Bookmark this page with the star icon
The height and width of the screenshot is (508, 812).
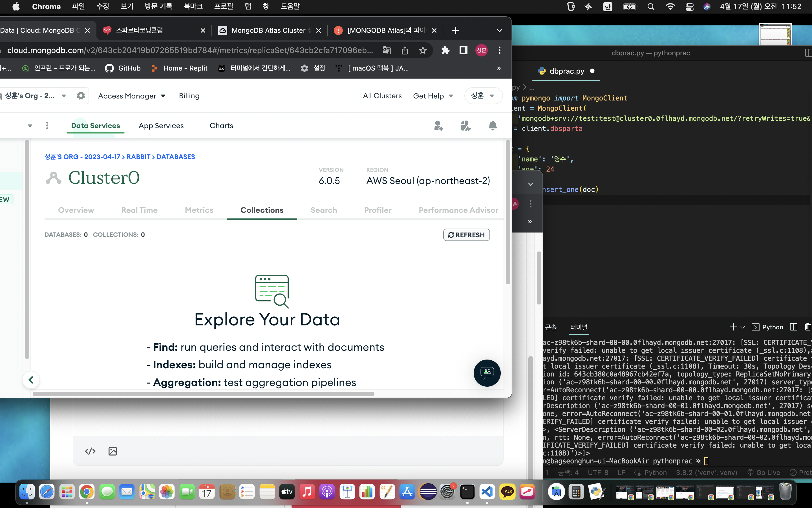coord(423,51)
